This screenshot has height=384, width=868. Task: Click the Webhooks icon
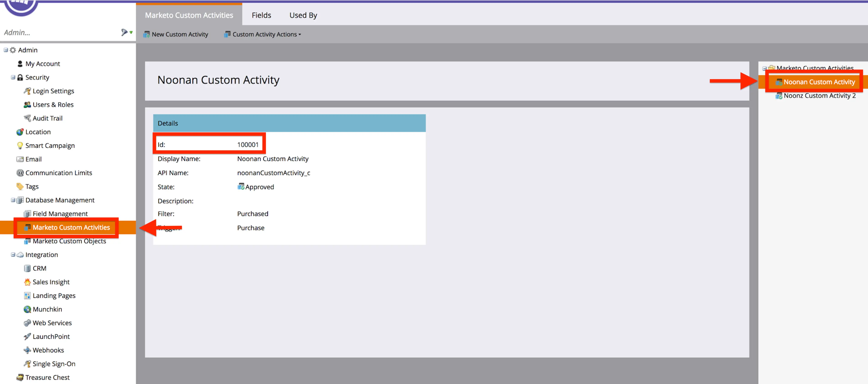27,350
